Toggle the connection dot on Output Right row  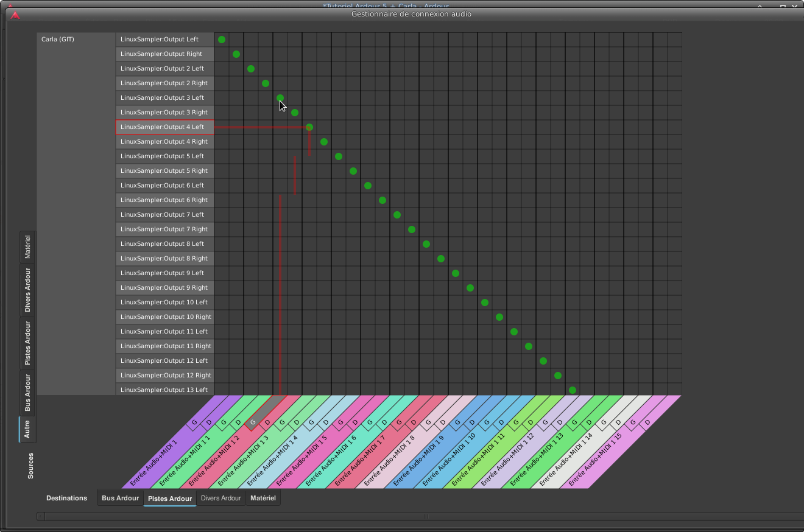[236, 54]
